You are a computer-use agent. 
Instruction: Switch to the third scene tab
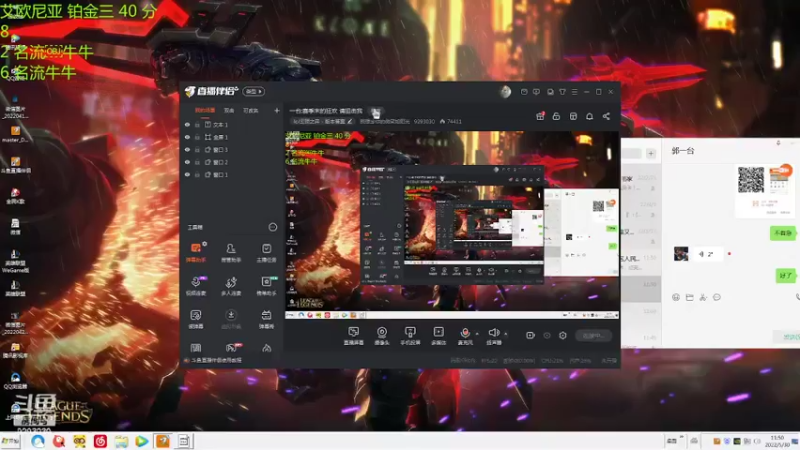(251, 110)
